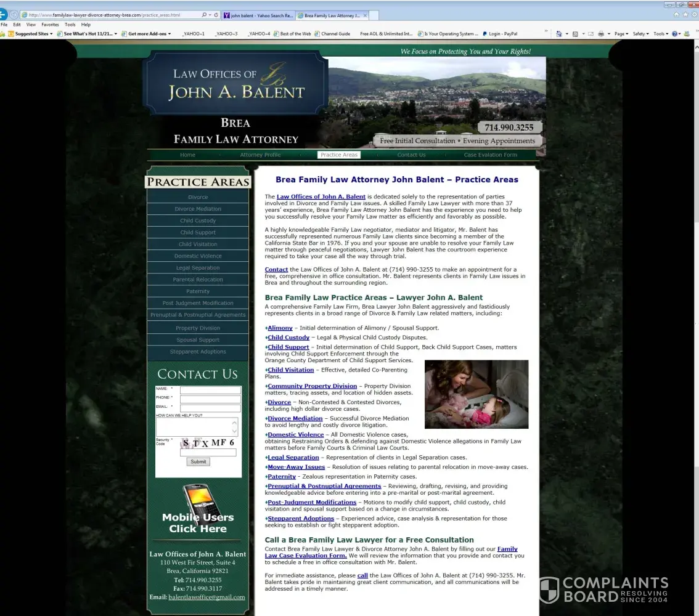The height and width of the screenshot is (616, 699).
Task: Open address bar autocomplete dropdown arrow
Action: click(x=210, y=15)
